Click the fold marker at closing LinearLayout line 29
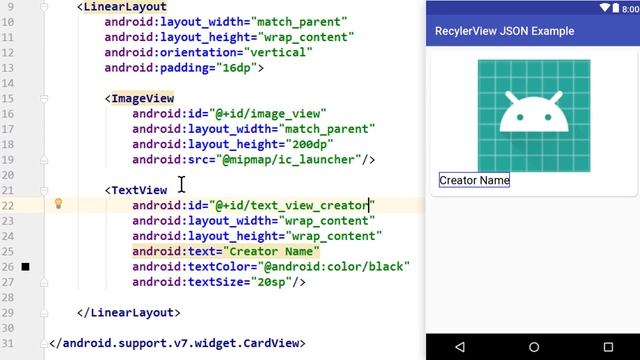Image resolution: width=640 pixels, height=360 pixels. pos(44,313)
